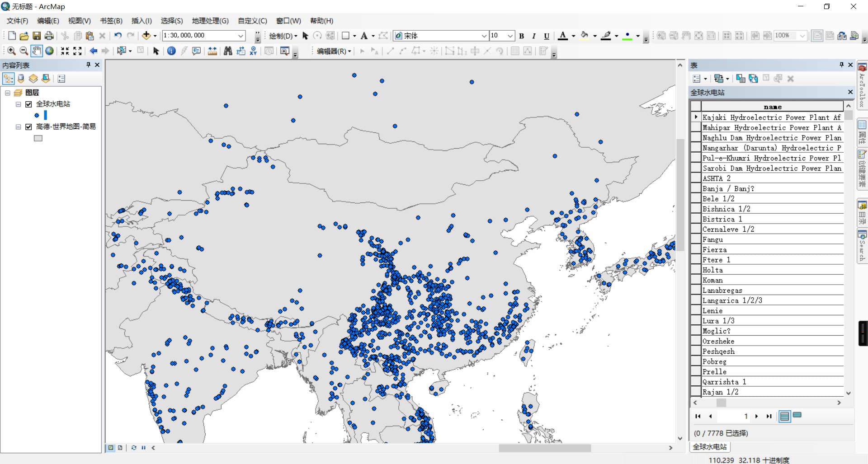The width and height of the screenshot is (868, 464).
Task: Open the font name 宋体 dropdown
Action: (484, 36)
